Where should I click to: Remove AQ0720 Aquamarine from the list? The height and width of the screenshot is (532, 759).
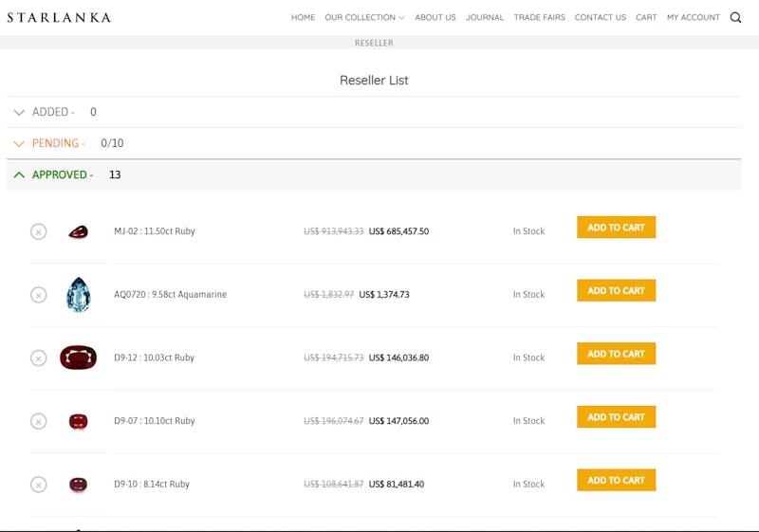point(39,295)
